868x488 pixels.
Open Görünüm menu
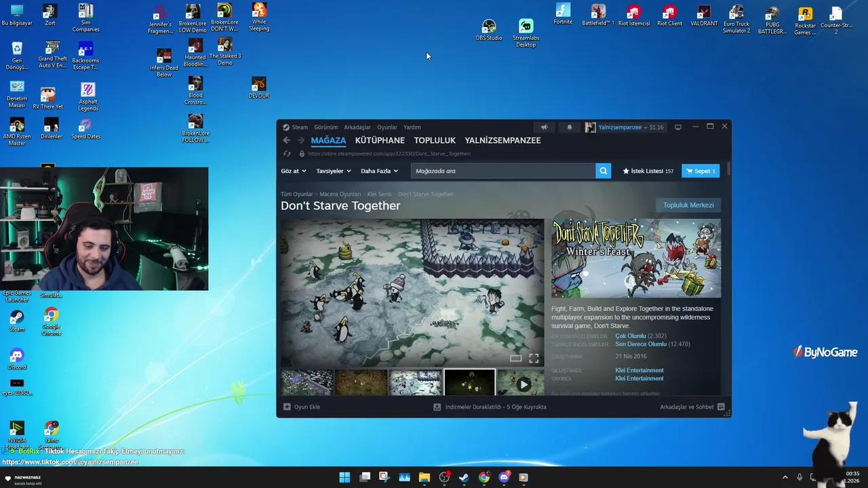coord(325,127)
